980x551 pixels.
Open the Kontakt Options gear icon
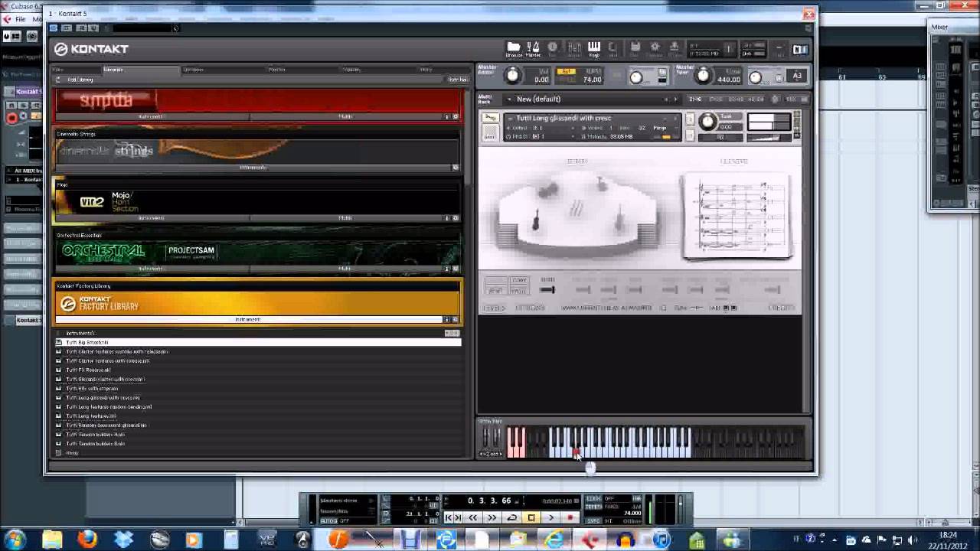pos(655,49)
